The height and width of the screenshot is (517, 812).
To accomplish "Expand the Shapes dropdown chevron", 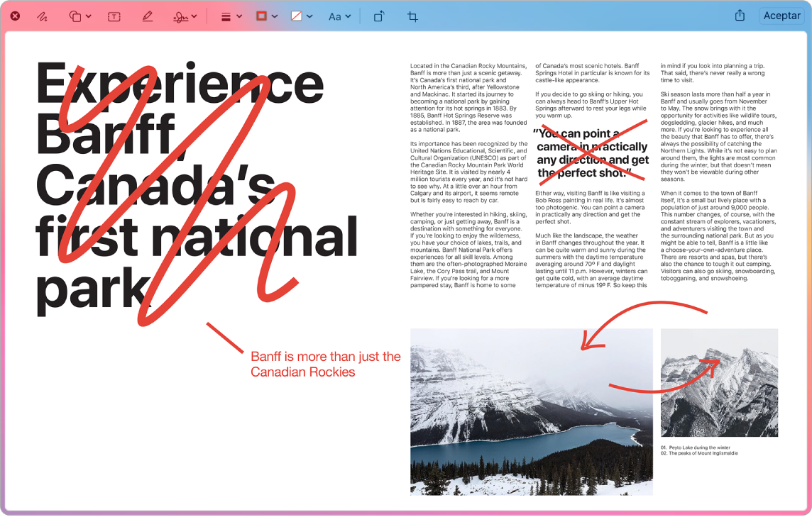I will [88, 16].
